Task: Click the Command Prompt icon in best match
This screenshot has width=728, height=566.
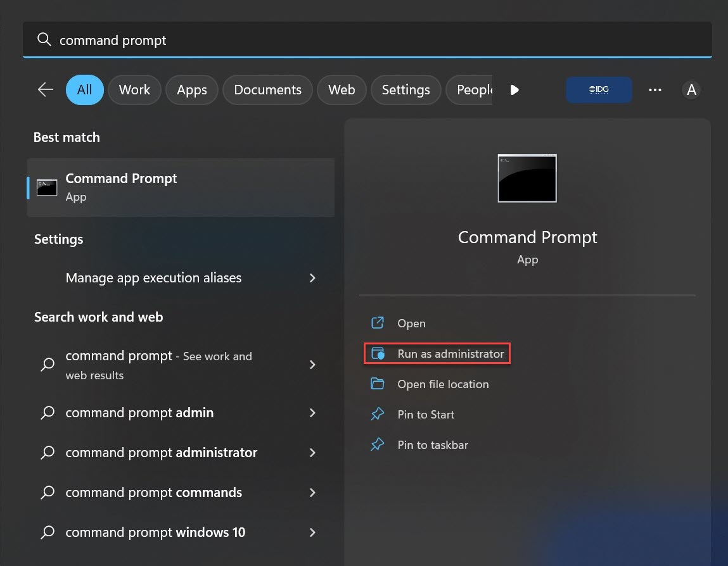Action: pos(47,187)
